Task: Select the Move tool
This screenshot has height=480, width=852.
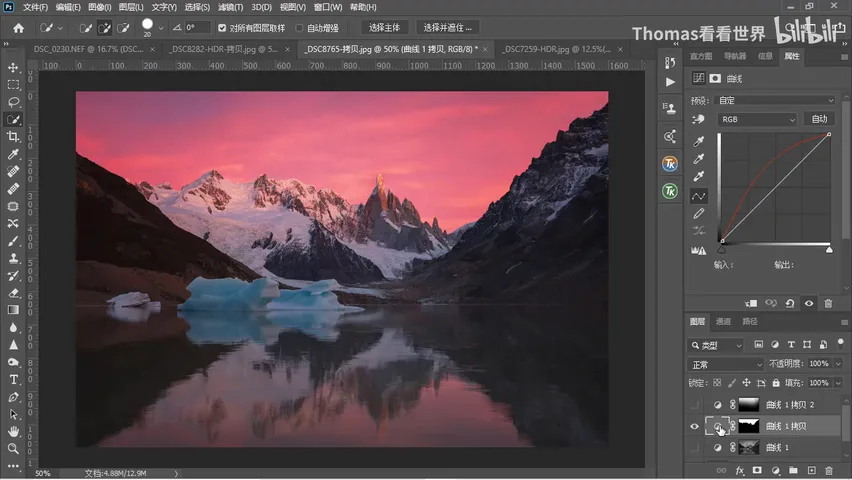Action: pos(13,68)
